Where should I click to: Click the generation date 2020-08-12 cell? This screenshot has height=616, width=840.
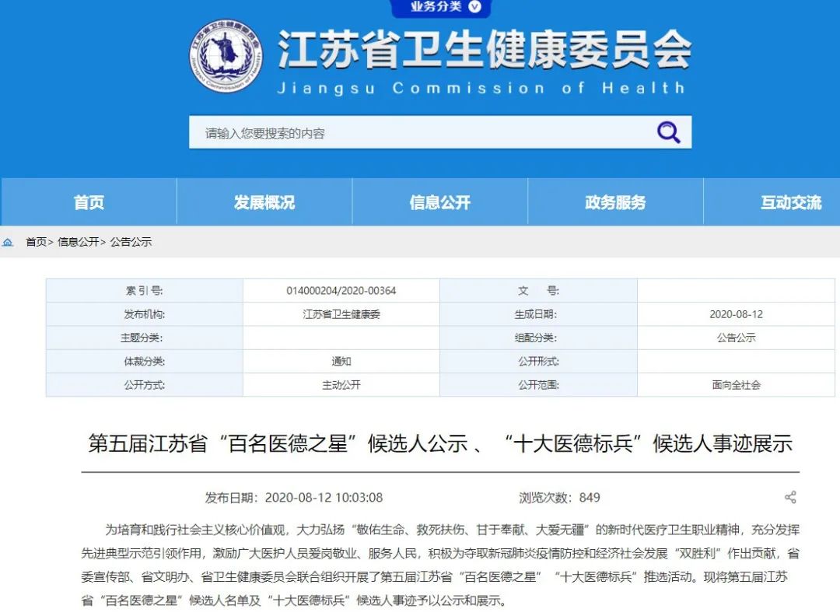[x=736, y=314]
